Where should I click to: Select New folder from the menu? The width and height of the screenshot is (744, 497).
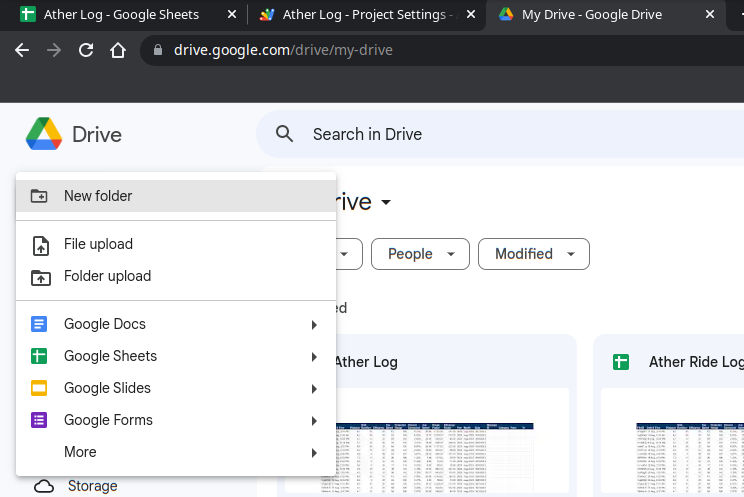(176, 196)
